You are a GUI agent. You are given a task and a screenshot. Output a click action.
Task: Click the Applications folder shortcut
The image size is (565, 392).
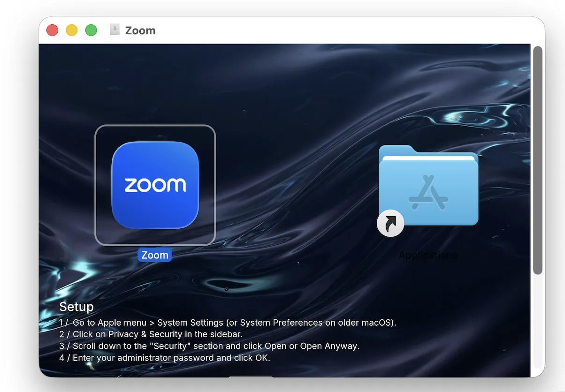(x=428, y=190)
